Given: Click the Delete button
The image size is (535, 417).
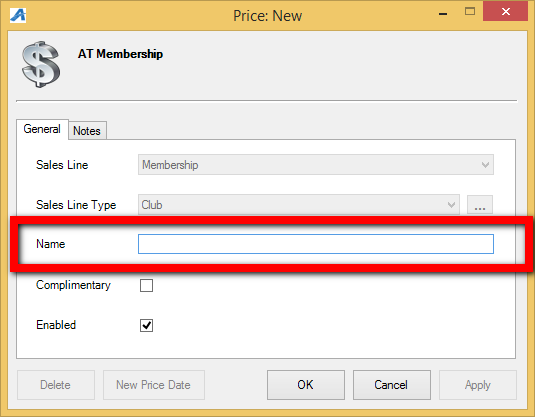Looking at the screenshot, I should [56, 385].
